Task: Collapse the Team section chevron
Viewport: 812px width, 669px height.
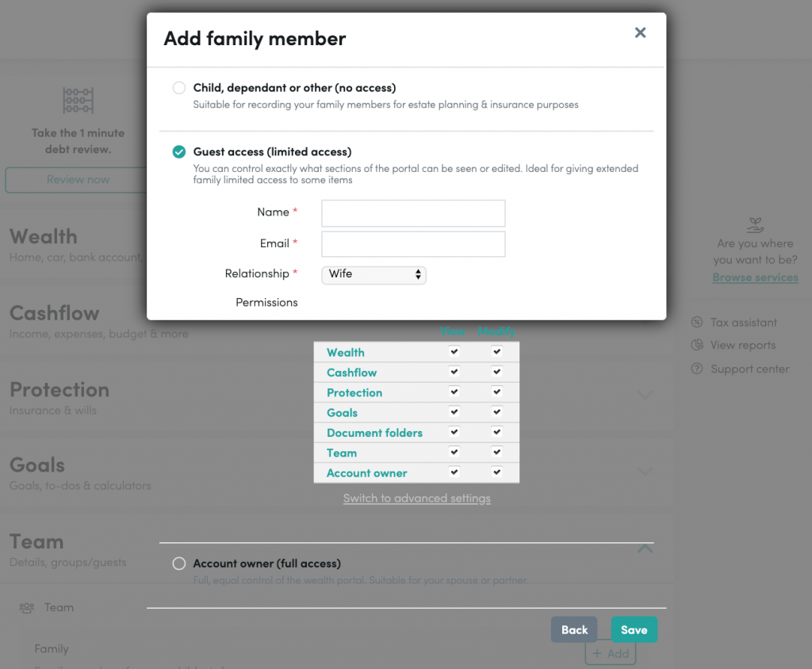Action: pyautogui.click(x=645, y=549)
